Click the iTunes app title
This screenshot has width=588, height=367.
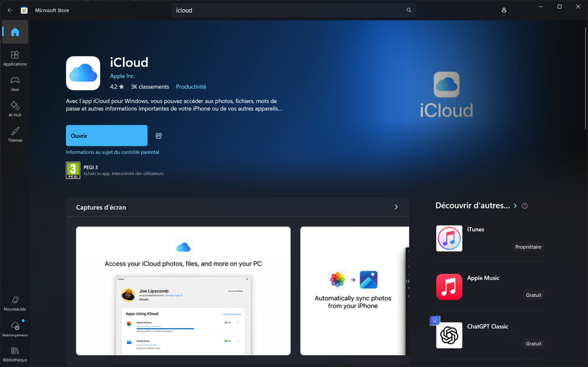click(475, 230)
